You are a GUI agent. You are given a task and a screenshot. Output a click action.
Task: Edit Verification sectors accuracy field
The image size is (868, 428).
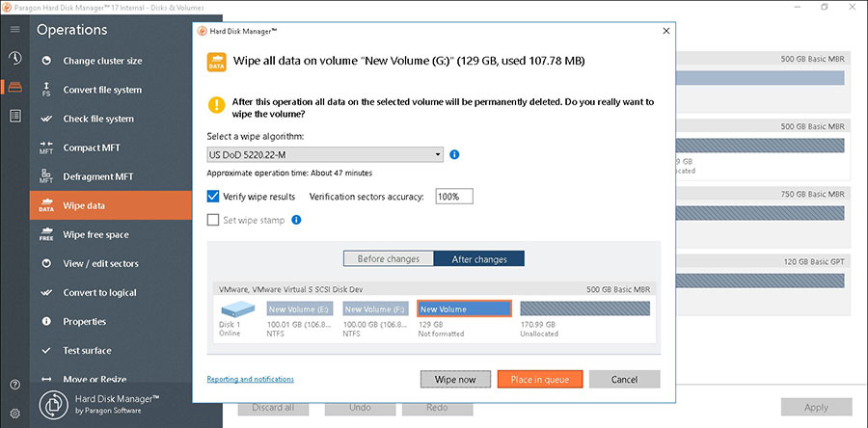coord(454,197)
